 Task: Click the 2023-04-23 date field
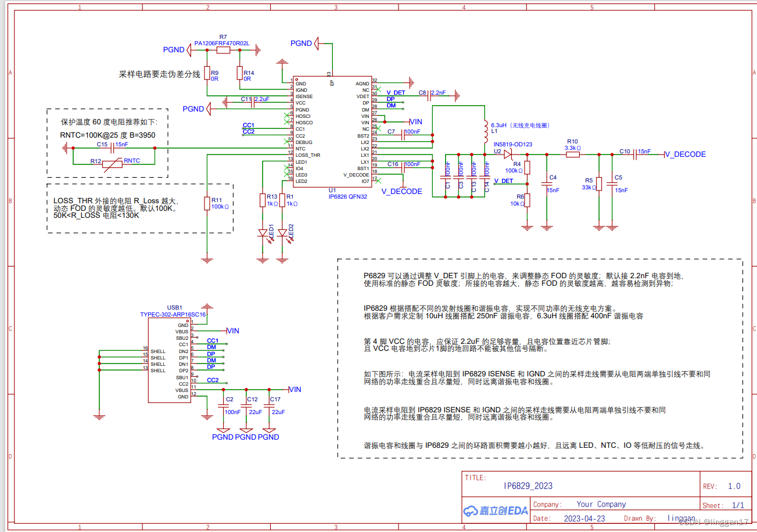584,518
